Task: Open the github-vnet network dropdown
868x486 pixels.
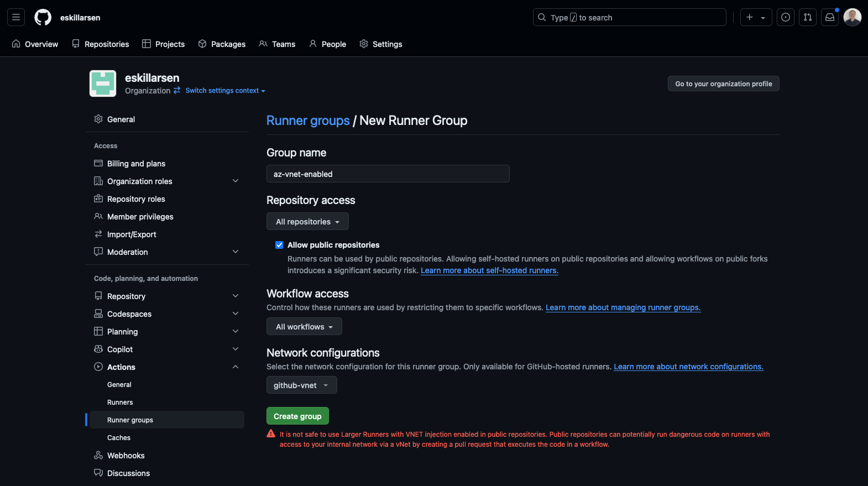Action: click(302, 385)
